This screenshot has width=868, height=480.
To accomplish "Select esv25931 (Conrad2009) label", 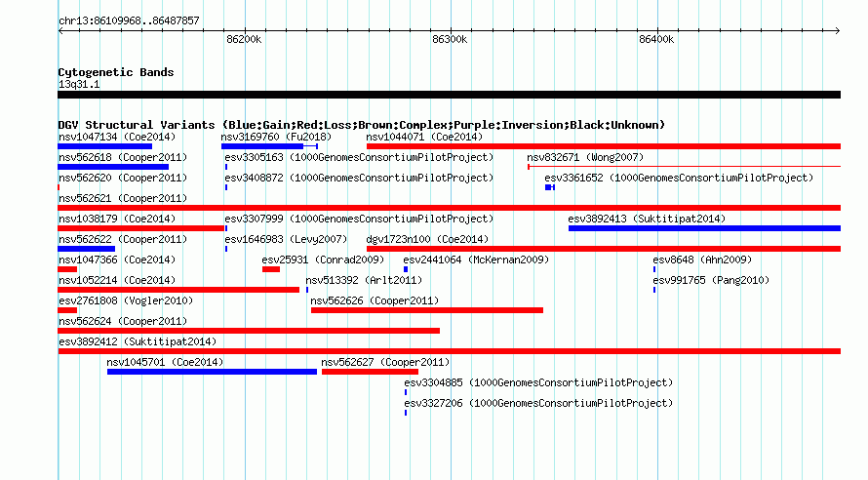I will [323, 260].
